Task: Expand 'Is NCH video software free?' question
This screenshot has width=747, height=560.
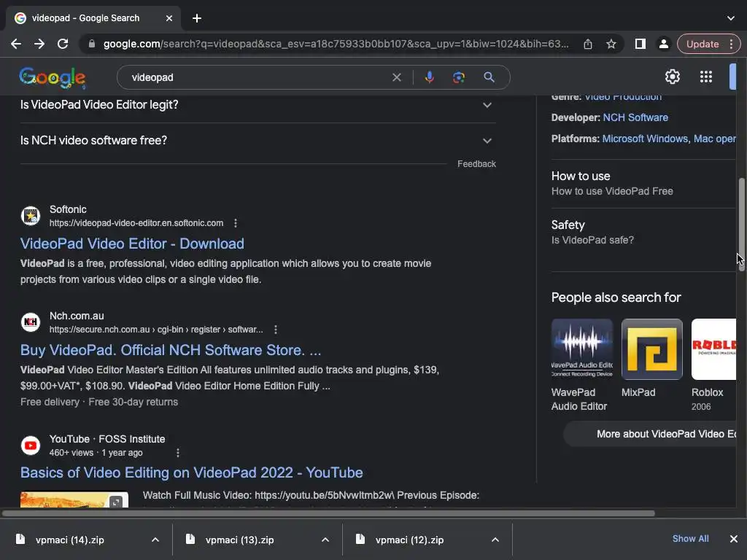Action: click(258, 141)
